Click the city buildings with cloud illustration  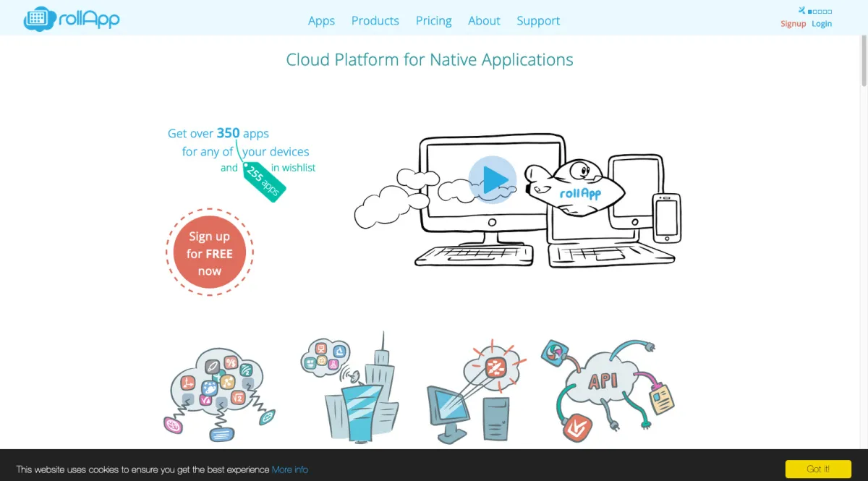350,388
